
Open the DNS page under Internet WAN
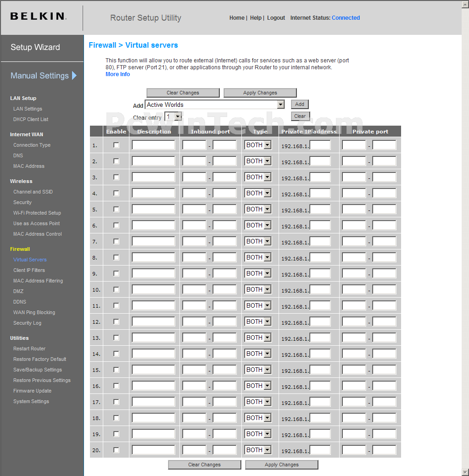(x=18, y=155)
